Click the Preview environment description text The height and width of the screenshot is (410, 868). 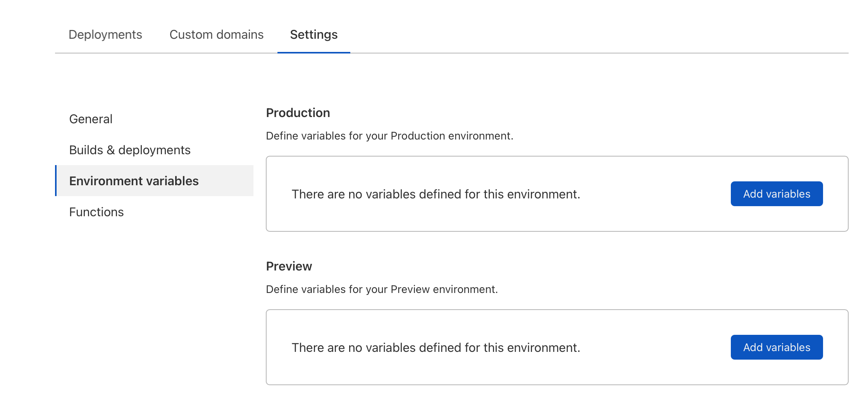click(382, 289)
